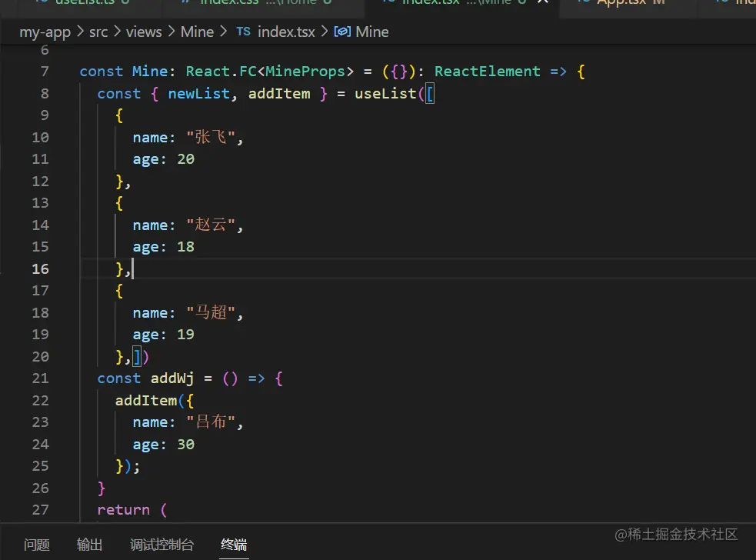
Task: Click line number 7 in the gutter
Action: pos(45,72)
